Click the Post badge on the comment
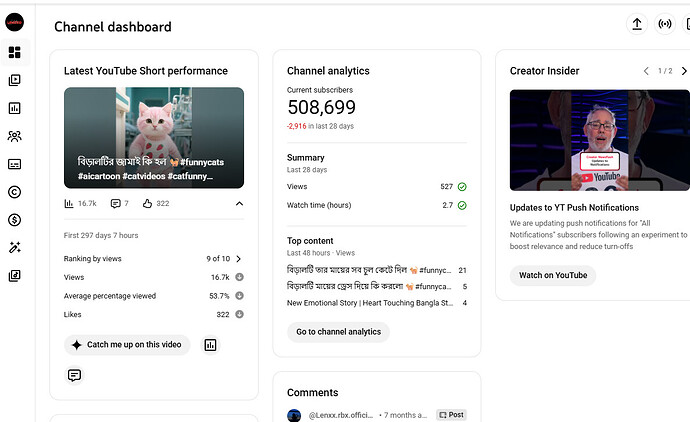The width and height of the screenshot is (690, 422). (451, 415)
